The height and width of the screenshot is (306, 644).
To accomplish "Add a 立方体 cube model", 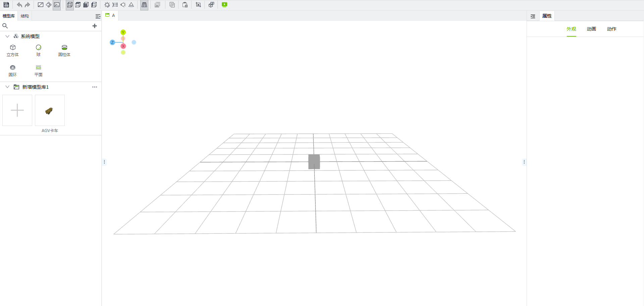I will [13, 50].
